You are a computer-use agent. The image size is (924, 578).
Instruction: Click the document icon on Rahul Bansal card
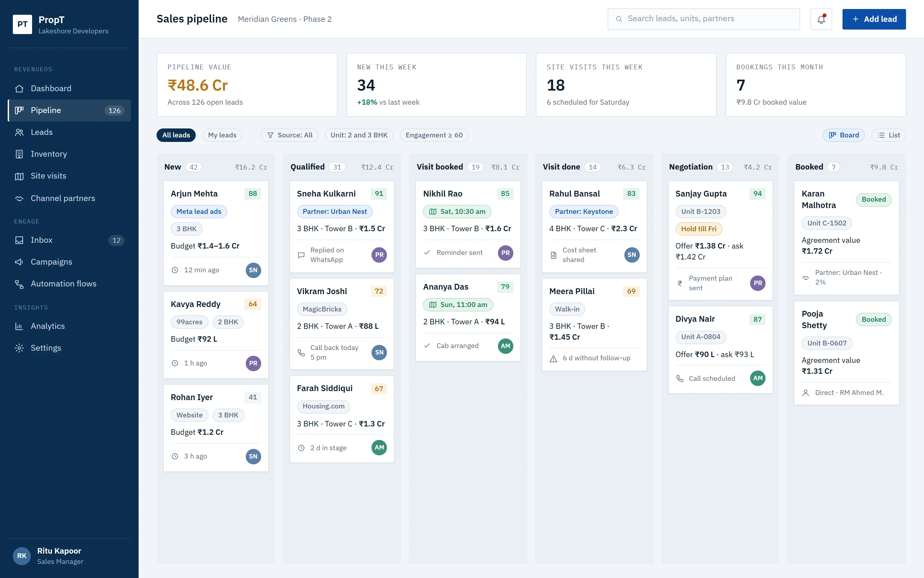553,255
